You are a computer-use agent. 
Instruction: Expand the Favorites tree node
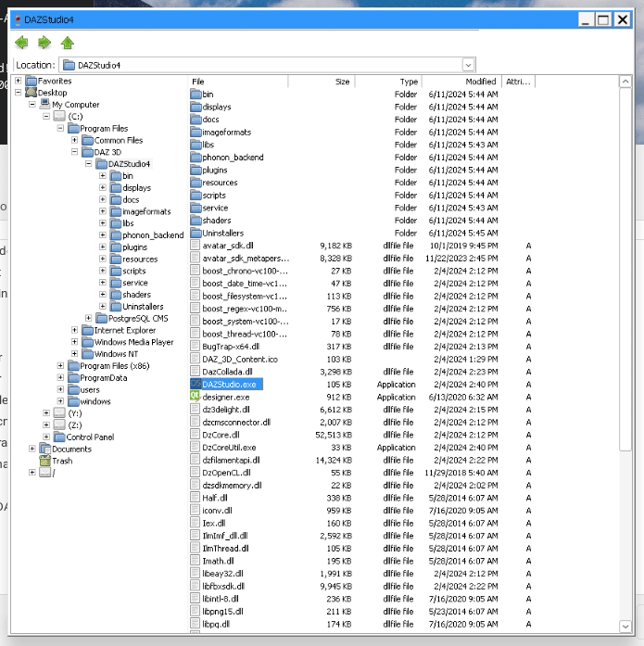pyautogui.click(x=19, y=81)
